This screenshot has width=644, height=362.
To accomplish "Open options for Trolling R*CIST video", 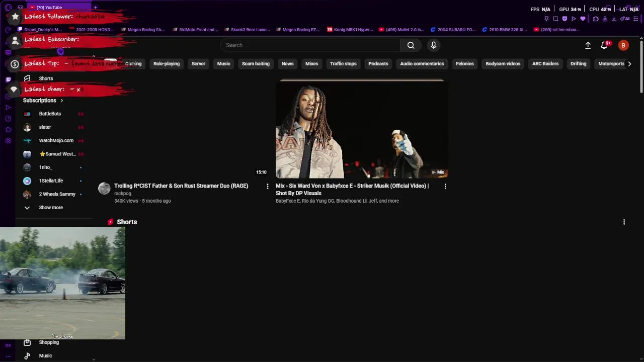I will point(268,187).
